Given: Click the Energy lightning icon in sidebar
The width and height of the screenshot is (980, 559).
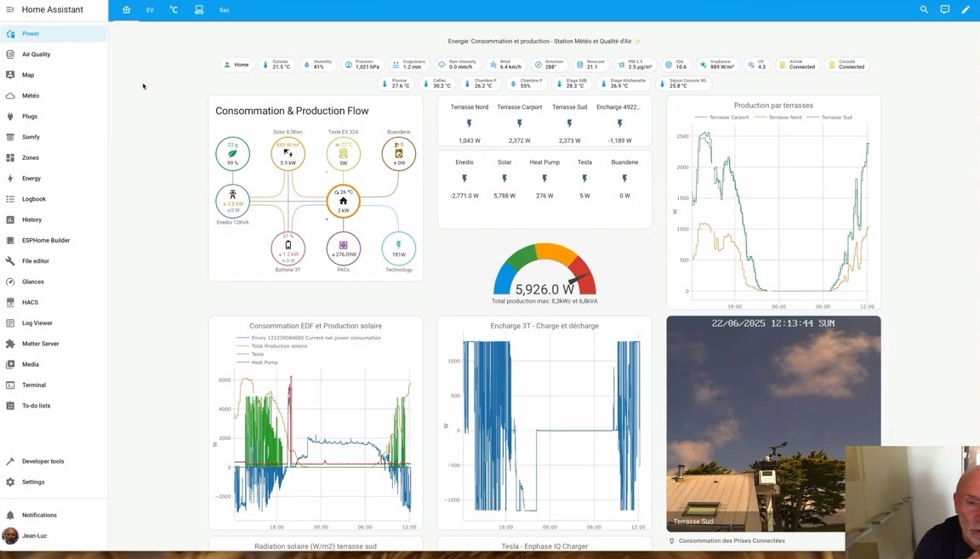Looking at the screenshot, I should [10, 178].
